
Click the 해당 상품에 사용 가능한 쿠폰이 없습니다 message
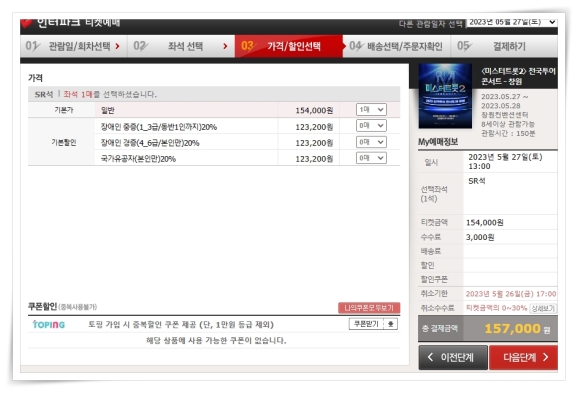(216, 340)
